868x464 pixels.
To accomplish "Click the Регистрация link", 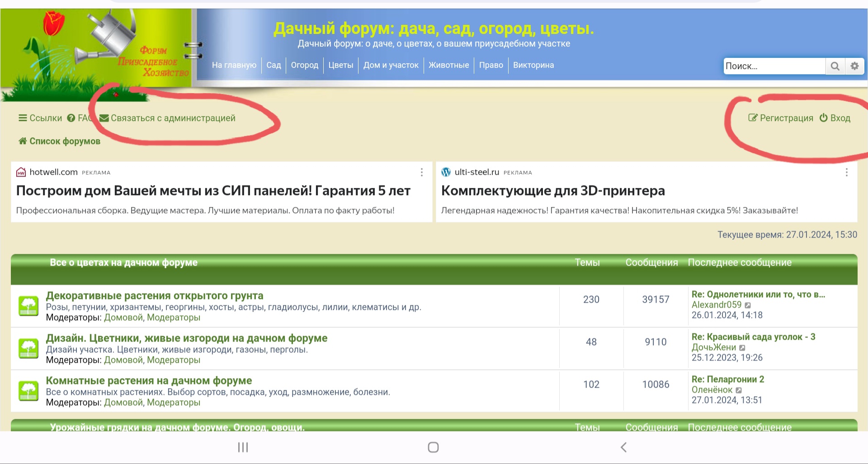I will point(781,118).
